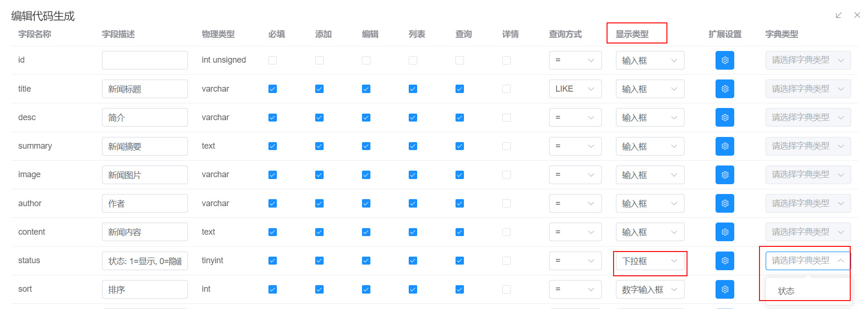Click gear button in the content row
The width and height of the screenshot is (868, 309).
pos(724,232)
